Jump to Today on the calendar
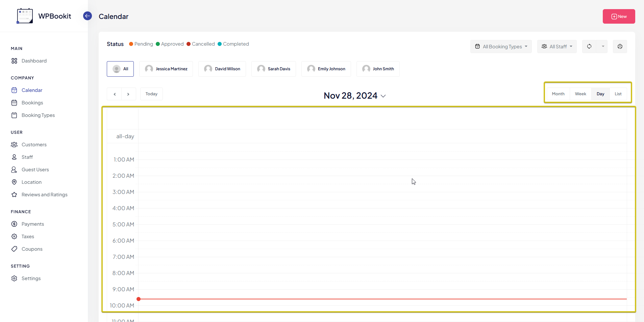The image size is (644, 322). click(x=151, y=94)
